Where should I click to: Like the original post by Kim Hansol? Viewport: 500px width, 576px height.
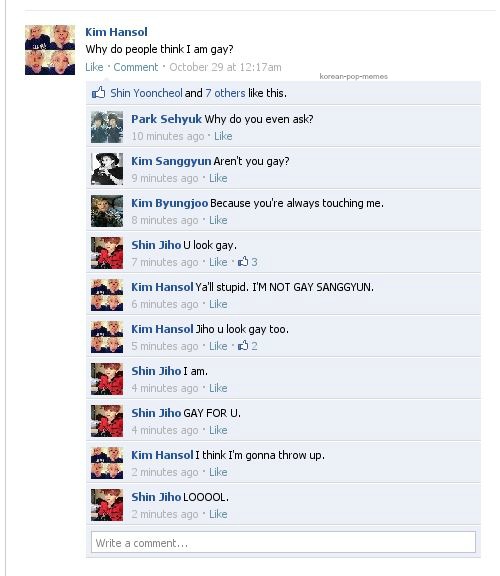94,67
